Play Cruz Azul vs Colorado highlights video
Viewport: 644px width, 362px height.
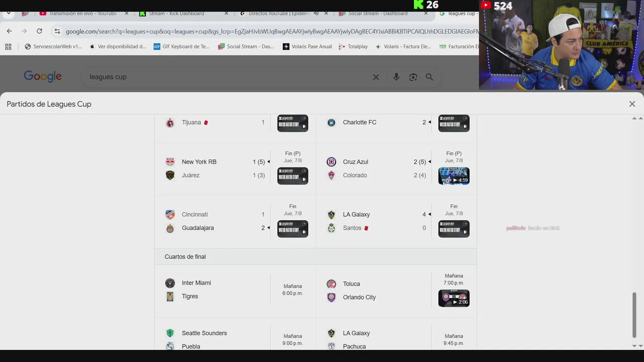(454, 176)
